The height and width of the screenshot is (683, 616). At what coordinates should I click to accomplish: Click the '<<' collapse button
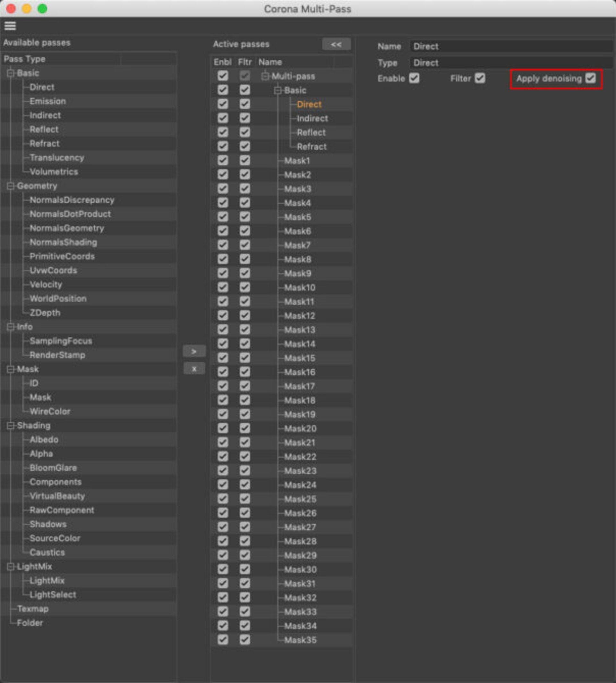[x=336, y=44]
